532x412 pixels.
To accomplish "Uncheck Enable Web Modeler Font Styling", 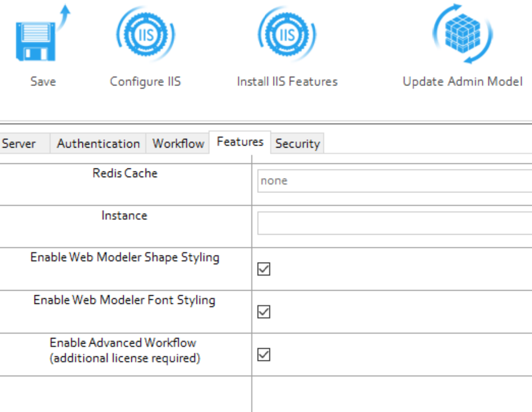I will click(x=264, y=312).
